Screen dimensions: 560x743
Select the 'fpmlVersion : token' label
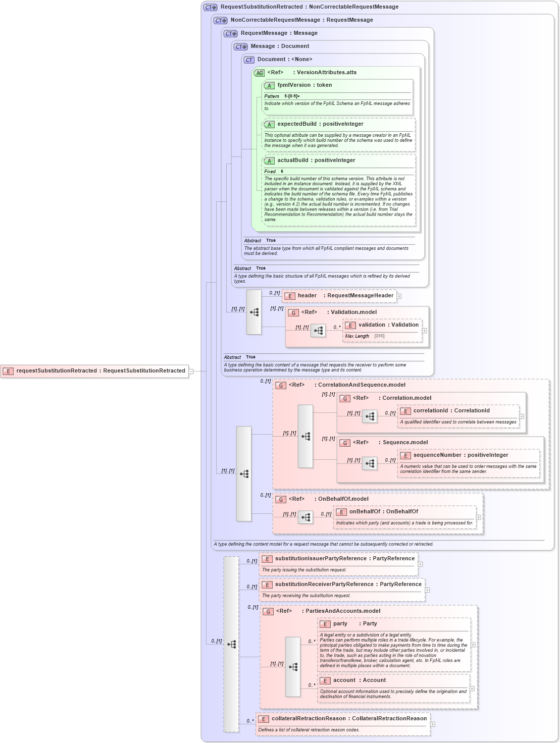(x=304, y=85)
